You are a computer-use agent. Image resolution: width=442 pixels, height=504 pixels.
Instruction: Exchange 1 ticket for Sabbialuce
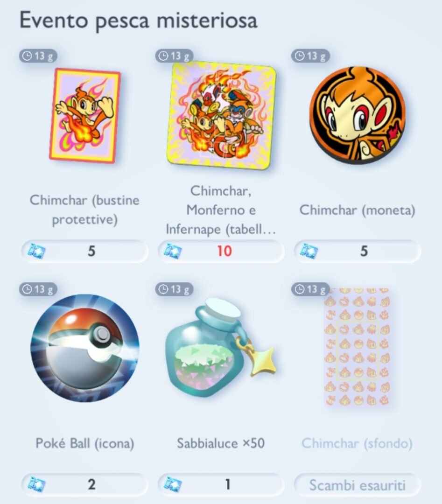pos(221,484)
